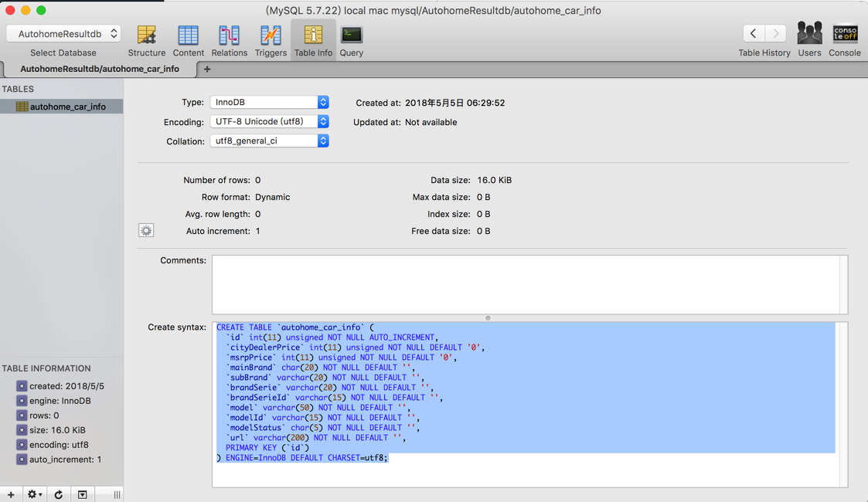The height and width of the screenshot is (502, 868).
Task: Click in the Comments field
Action: point(529,284)
